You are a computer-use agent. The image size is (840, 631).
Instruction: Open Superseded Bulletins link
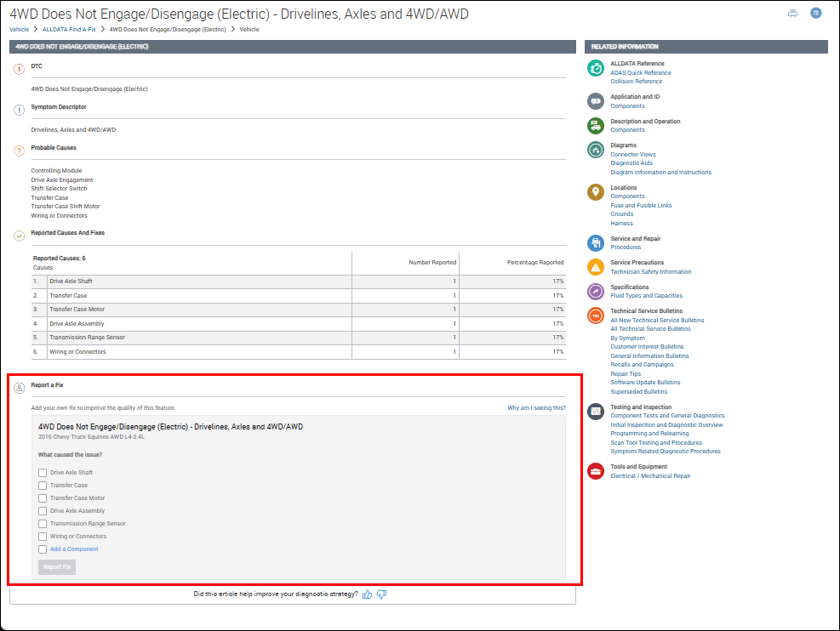pyautogui.click(x=639, y=392)
